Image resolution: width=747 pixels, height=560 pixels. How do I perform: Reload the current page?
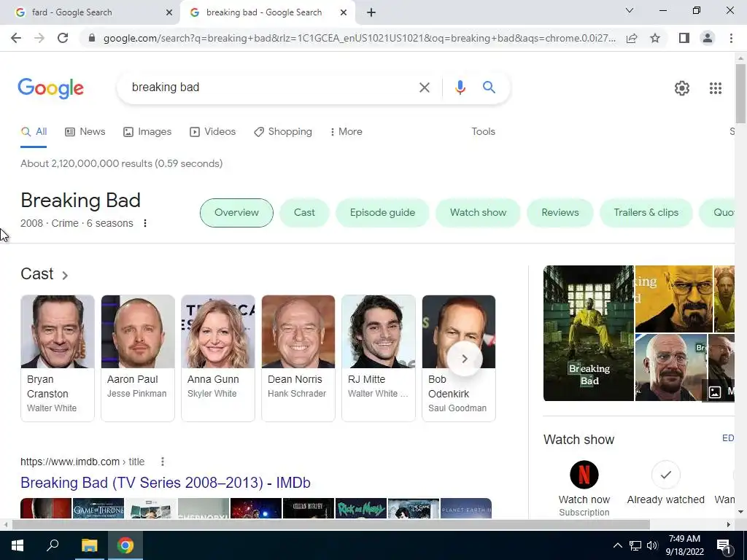(63, 38)
